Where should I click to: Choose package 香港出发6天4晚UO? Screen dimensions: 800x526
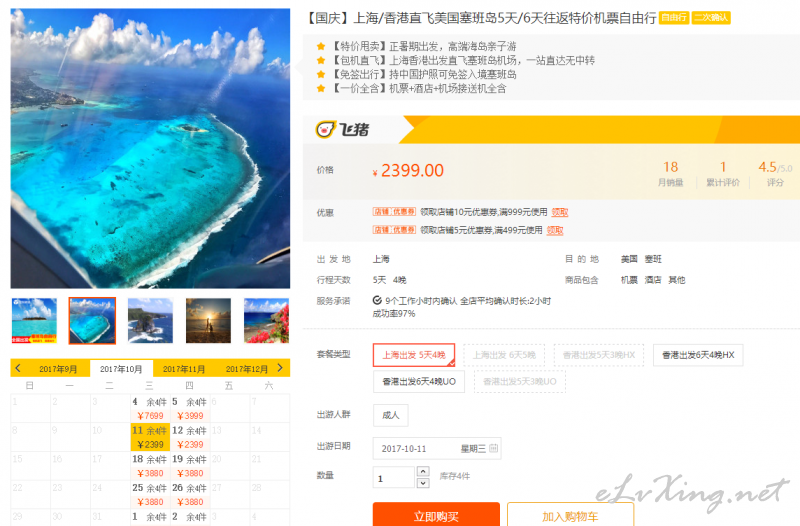point(419,382)
